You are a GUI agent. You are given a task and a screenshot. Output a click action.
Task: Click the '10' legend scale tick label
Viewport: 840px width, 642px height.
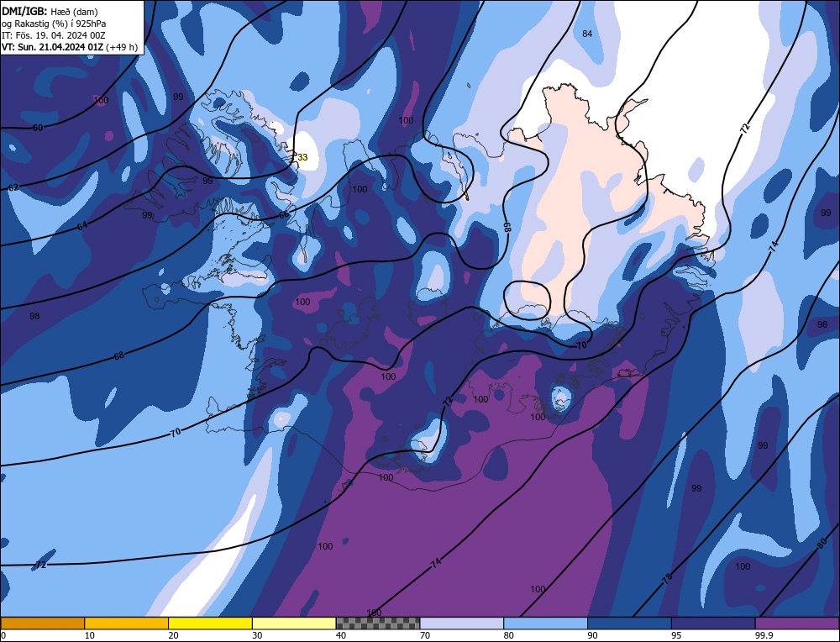point(90,635)
